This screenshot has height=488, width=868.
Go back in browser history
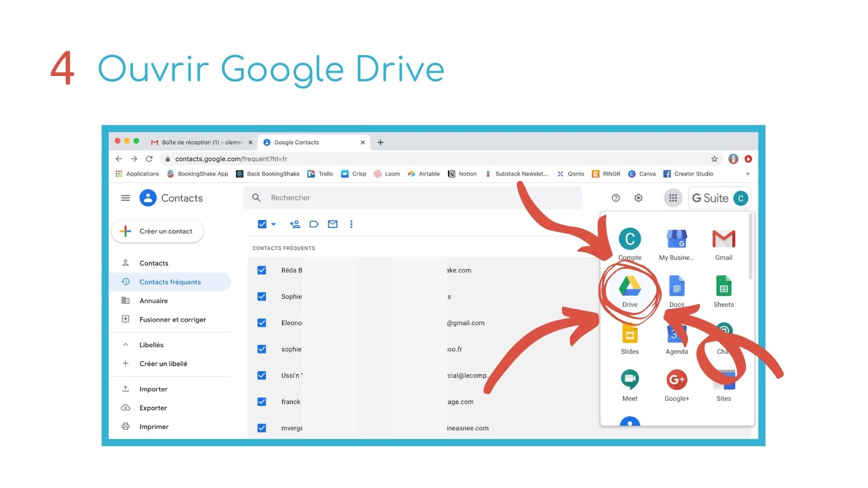tap(119, 159)
